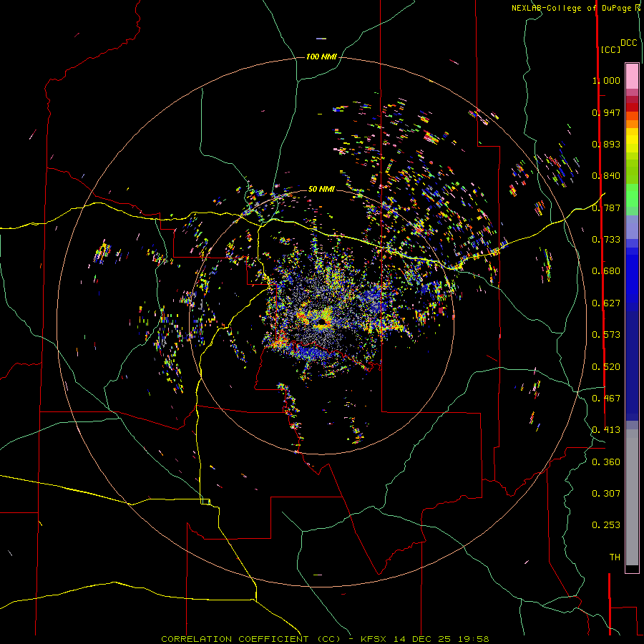Screen dimensions: 644x644
Task: Click the 0.520 scale value
Action: [x=606, y=367]
